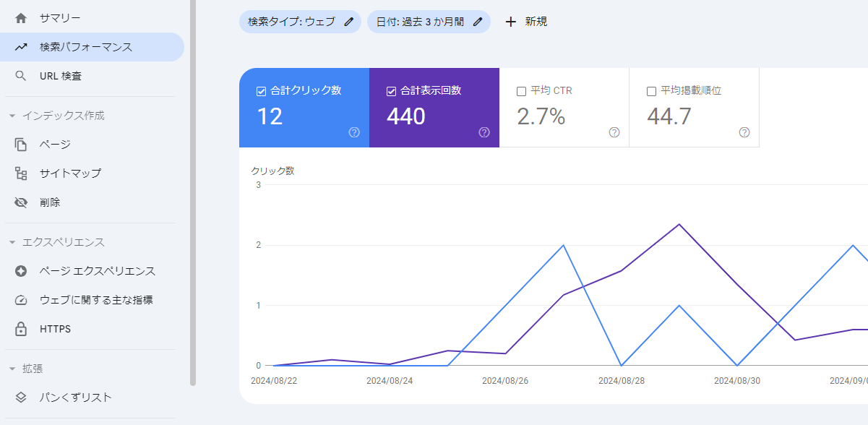Image resolution: width=868 pixels, height=425 pixels.
Task: Open help icon on 平均 CTR card
Action: point(614,132)
